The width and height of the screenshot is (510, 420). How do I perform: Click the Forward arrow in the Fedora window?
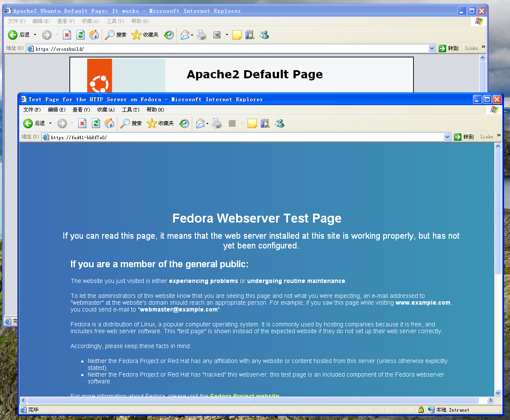[x=62, y=123]
